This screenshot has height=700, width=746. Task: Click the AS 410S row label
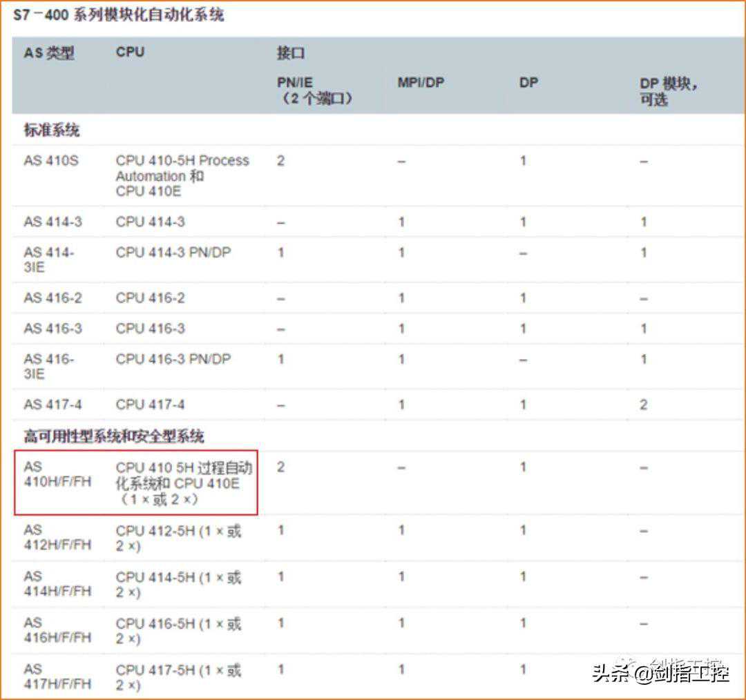click(51, 161)
